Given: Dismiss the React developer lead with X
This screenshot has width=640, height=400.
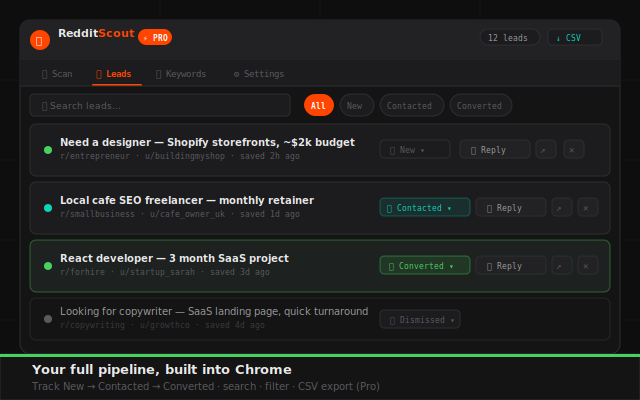Looking at the screenshot, I should click(x=588, y=265).
